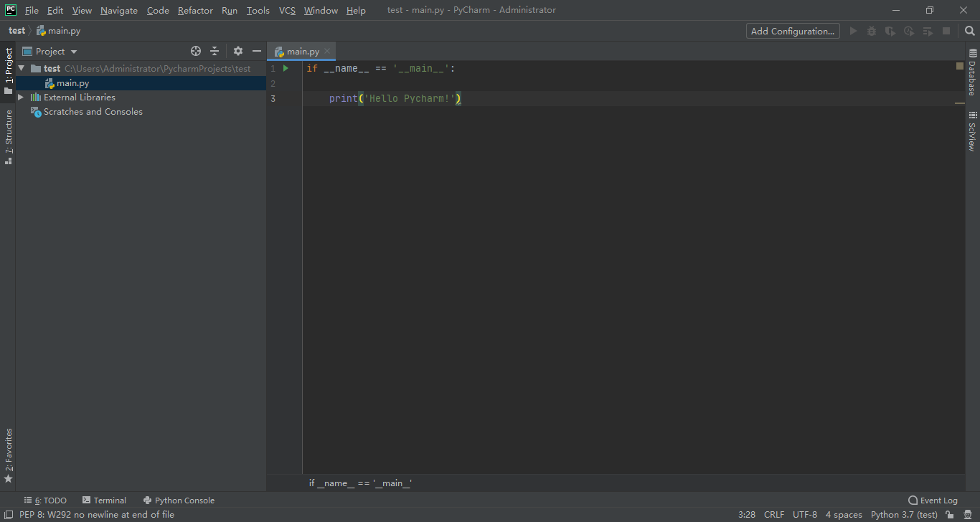Click the yellow inspection indicator square

959,66
